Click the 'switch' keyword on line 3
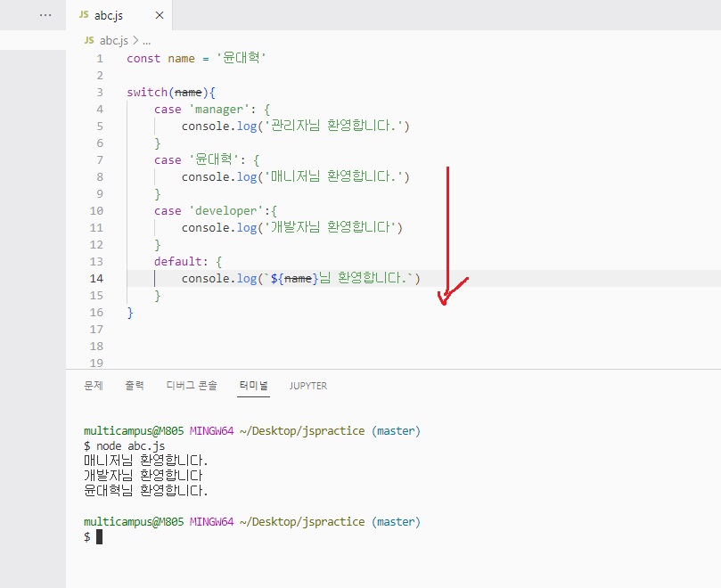Screen dimensions: 721x588 coord(147,93)
